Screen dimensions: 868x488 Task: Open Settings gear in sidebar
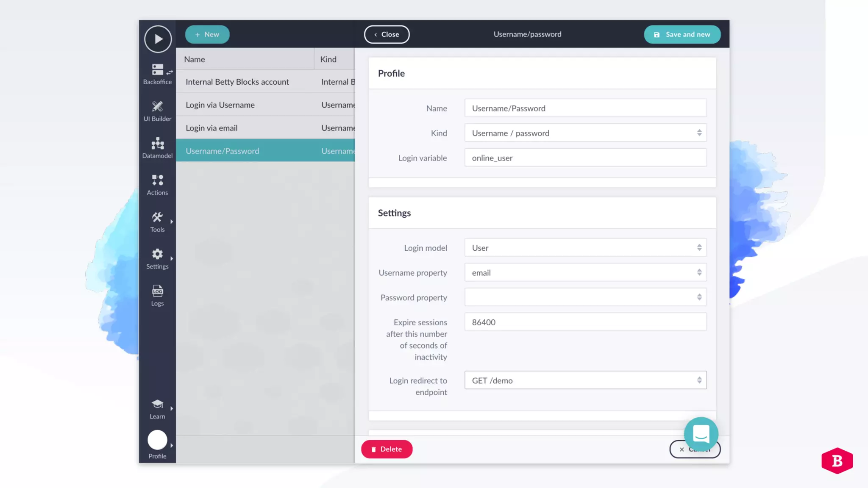157,258
